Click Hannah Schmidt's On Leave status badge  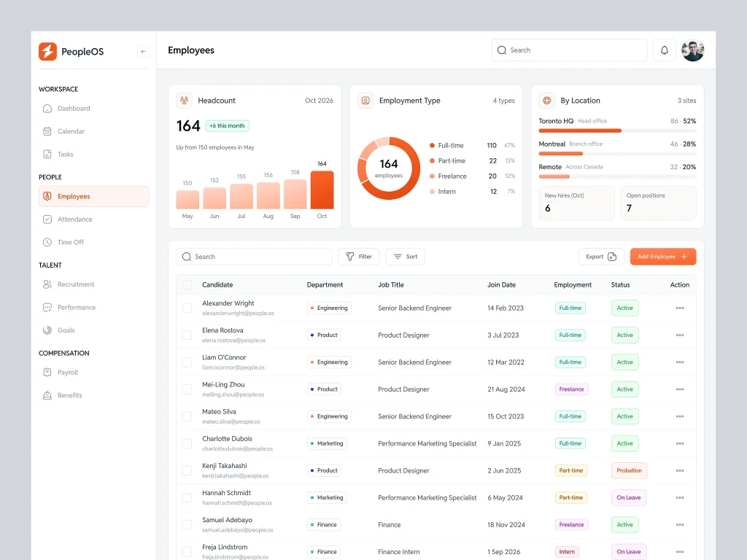[x=628, y=497]
